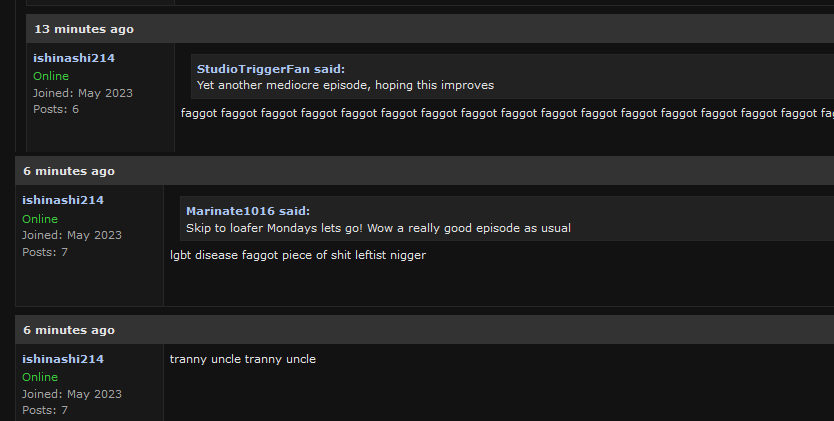Click the "13 minutes ago" post timestamp

[84, 29]
